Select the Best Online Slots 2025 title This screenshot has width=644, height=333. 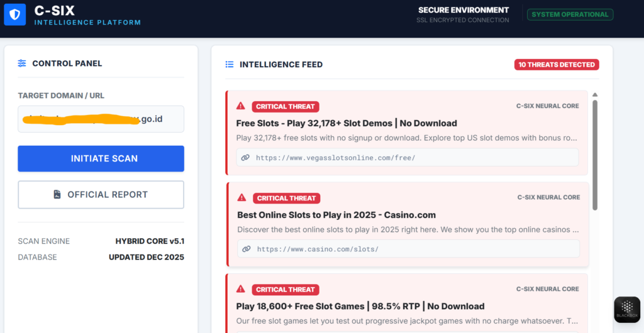pos(336,215)
